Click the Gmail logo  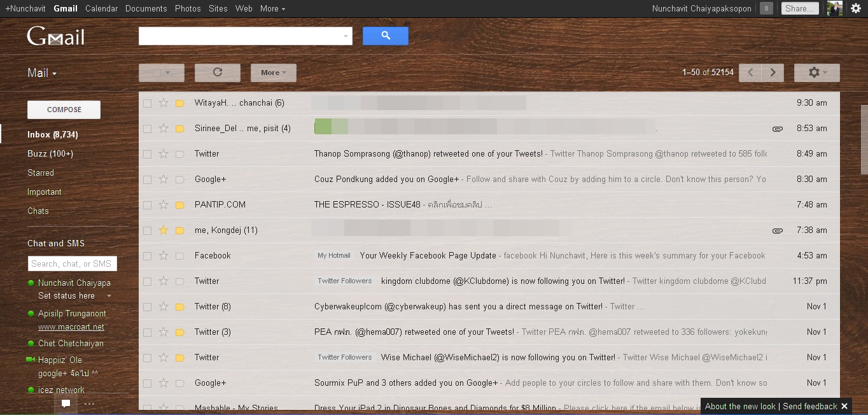point(55,37)
